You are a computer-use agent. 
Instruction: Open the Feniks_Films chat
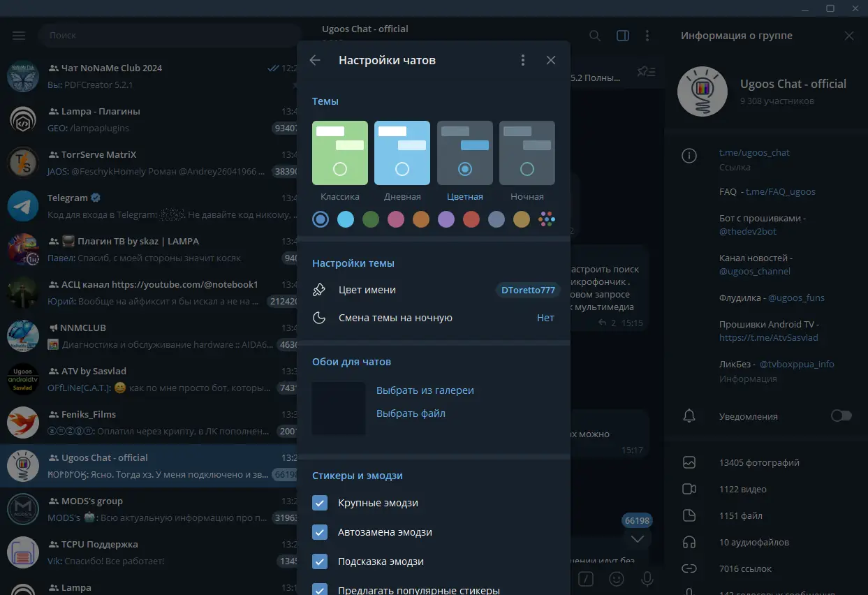tap(149, 423)
